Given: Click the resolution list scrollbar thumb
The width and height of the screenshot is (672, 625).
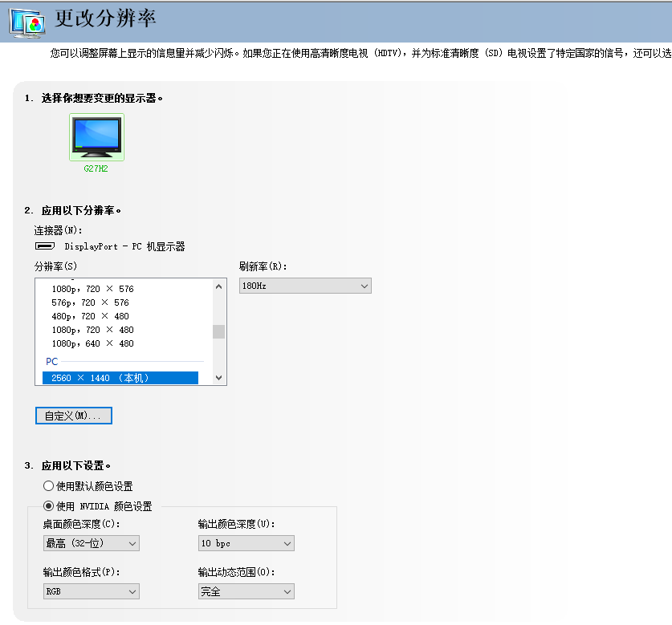Looking at the screenshot, I should 219,331.
